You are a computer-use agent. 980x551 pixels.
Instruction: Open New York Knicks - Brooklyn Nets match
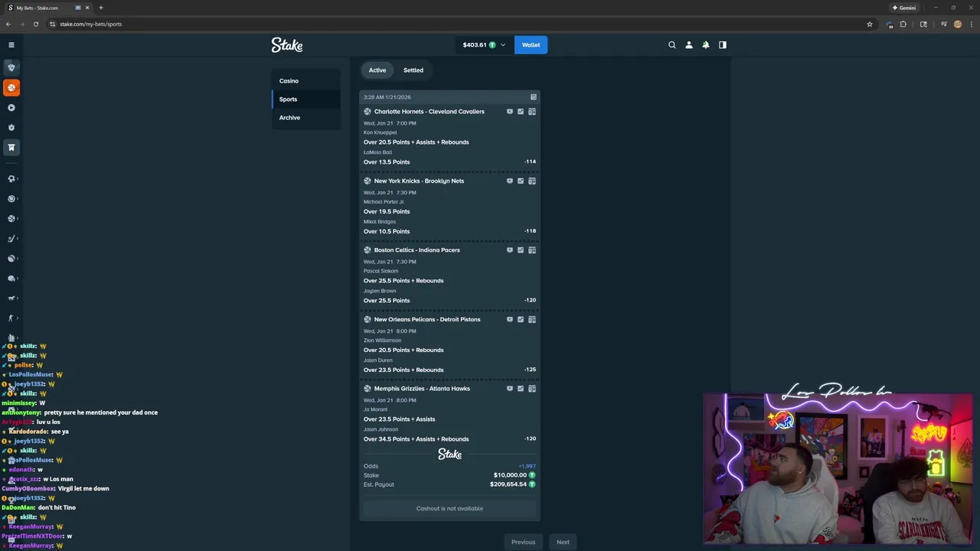click(419, 181)
